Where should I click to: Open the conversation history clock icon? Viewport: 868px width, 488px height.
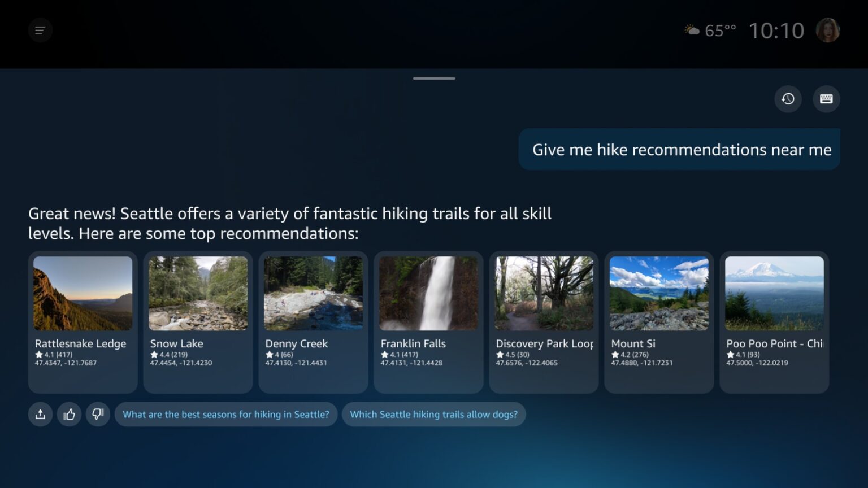(788, 99)
